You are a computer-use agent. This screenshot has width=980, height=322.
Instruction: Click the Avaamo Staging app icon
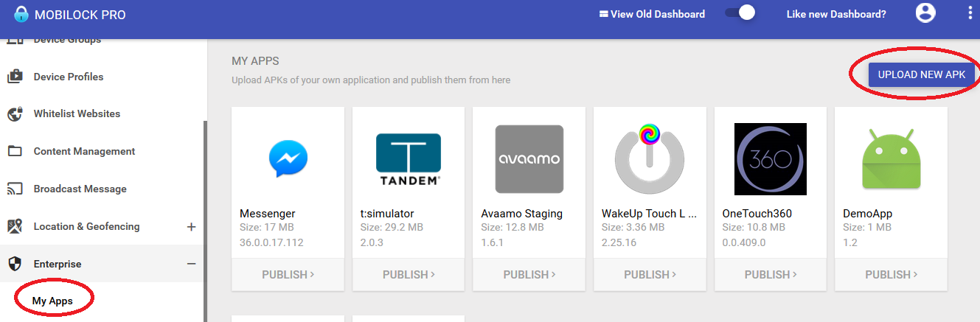529,159
